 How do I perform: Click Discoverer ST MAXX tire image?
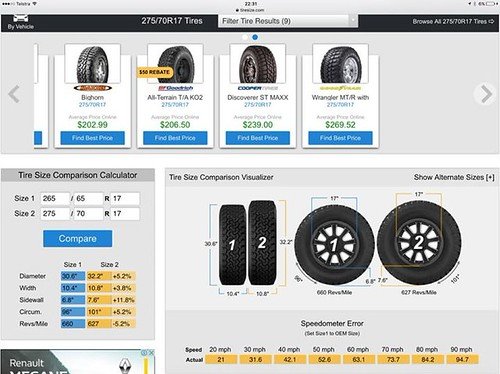pos(257,64)
